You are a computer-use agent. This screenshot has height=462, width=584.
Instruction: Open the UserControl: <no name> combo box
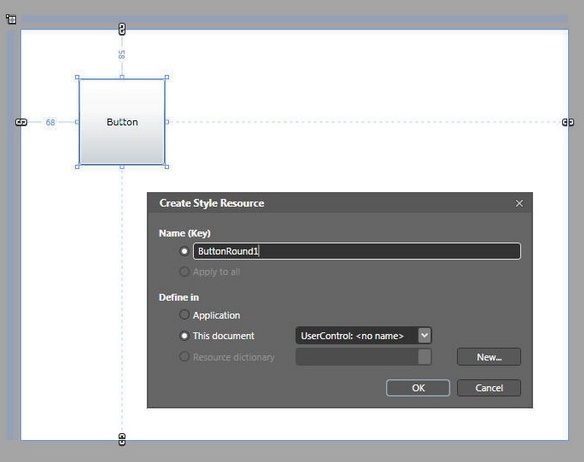point(364,335)
